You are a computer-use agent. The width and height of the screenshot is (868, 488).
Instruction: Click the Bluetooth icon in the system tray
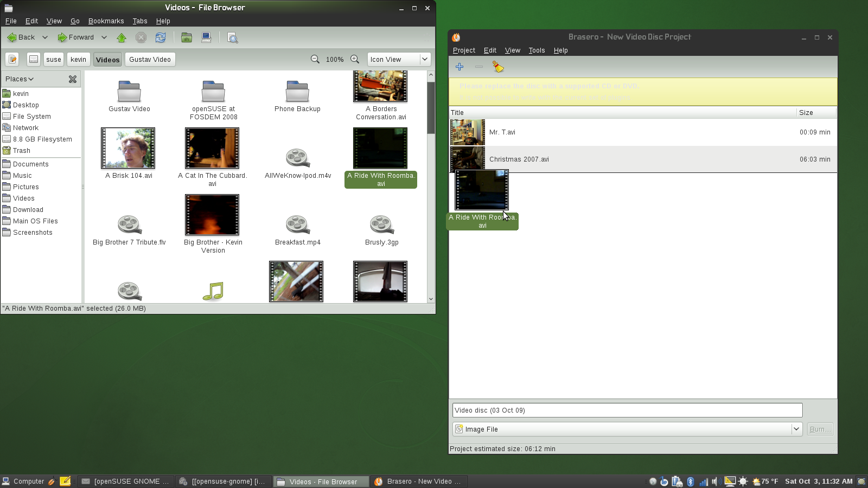tap(690, 481)
